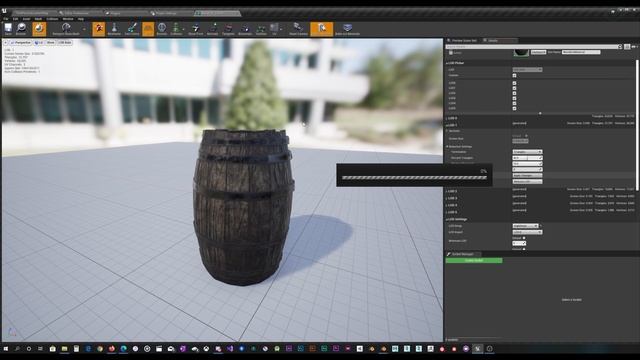Toggle the Vertices display icon

pos(261,29)
